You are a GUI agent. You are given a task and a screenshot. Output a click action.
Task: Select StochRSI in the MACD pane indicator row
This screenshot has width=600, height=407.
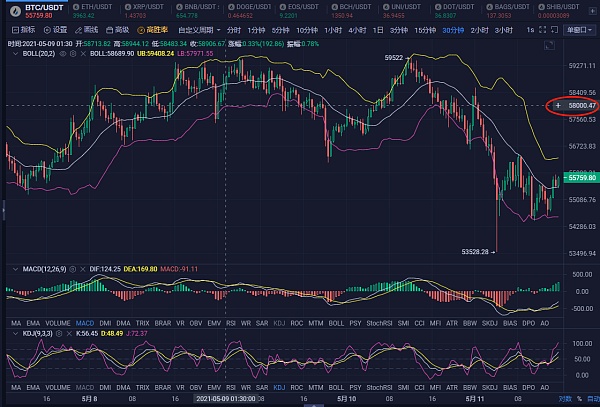(x=379, y=323)
